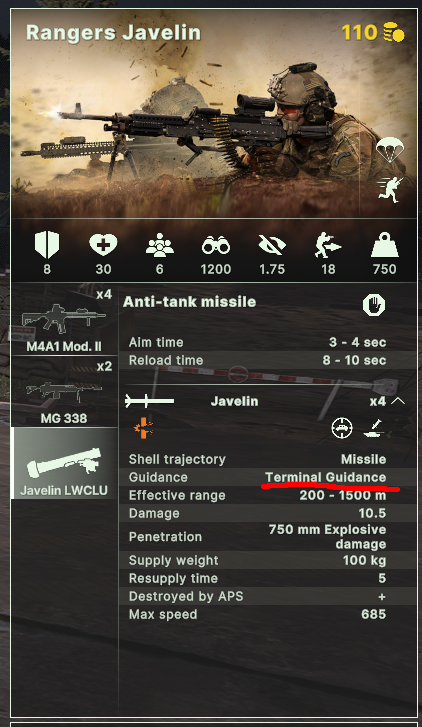Click the paratrooper parachute trait icon
Image resolution: width=422 pixels, height=727 pixels.
(x=390, y=150)
